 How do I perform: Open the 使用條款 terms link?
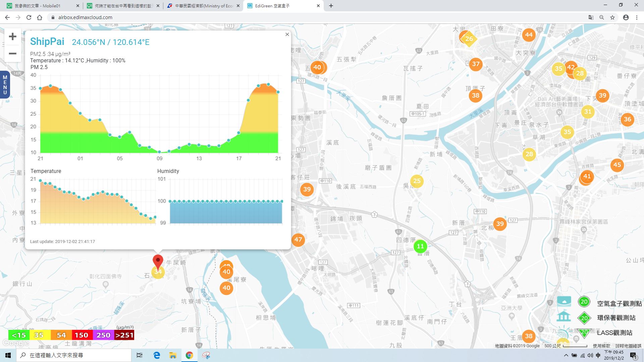(601, 346)
